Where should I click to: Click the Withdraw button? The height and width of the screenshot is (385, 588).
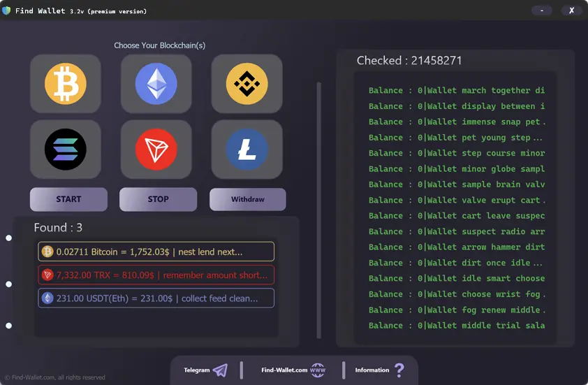(248, 199)
